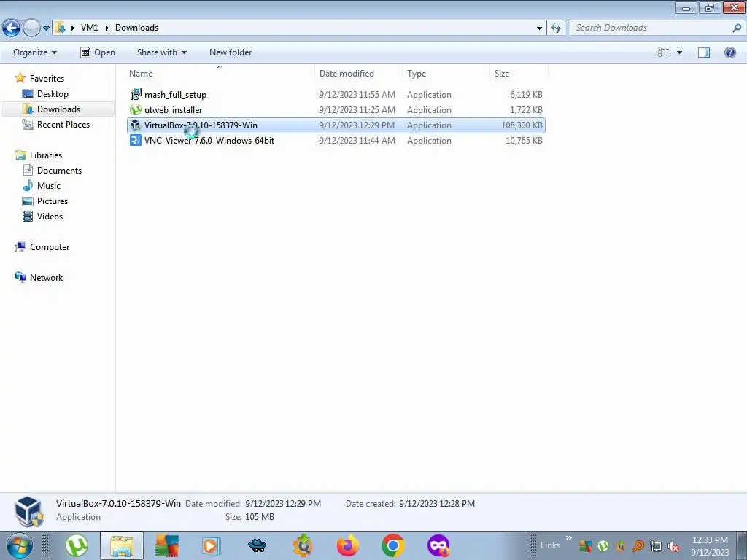Click the folder icon in the address bar
The width and height of the screenshot is (747, 560).
point(60,28)
